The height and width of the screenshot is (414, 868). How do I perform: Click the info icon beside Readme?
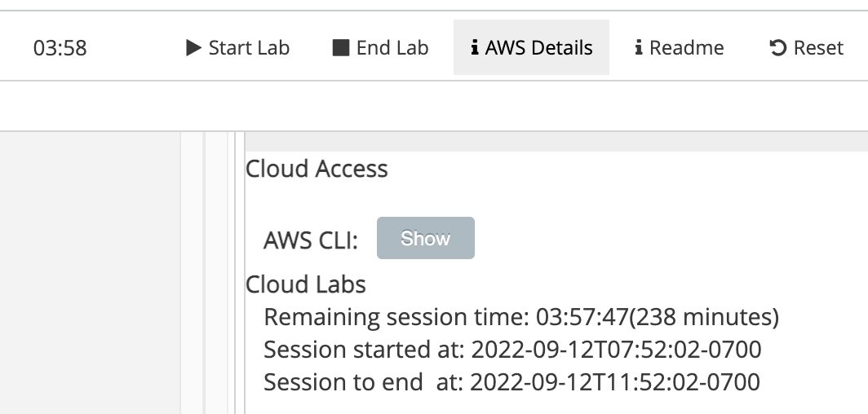coord(639,48)
